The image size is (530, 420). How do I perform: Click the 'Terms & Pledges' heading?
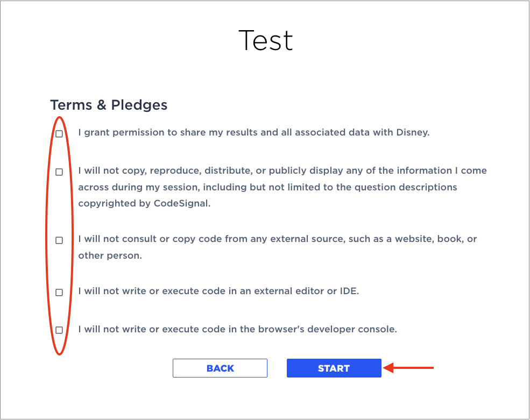(109, 105)
